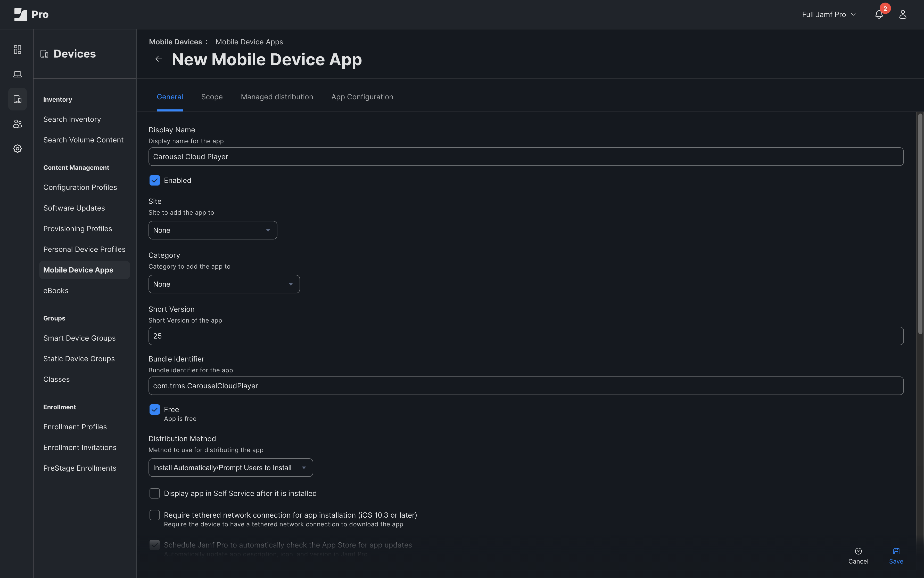
Task: Uncheck the Free checkbox
Action: 155,410
